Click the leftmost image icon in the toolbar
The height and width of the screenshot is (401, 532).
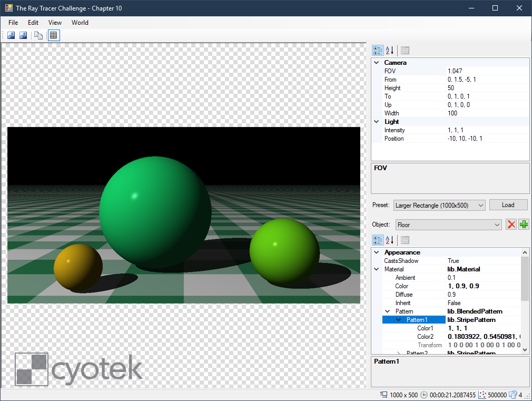[x=11, y=35]
